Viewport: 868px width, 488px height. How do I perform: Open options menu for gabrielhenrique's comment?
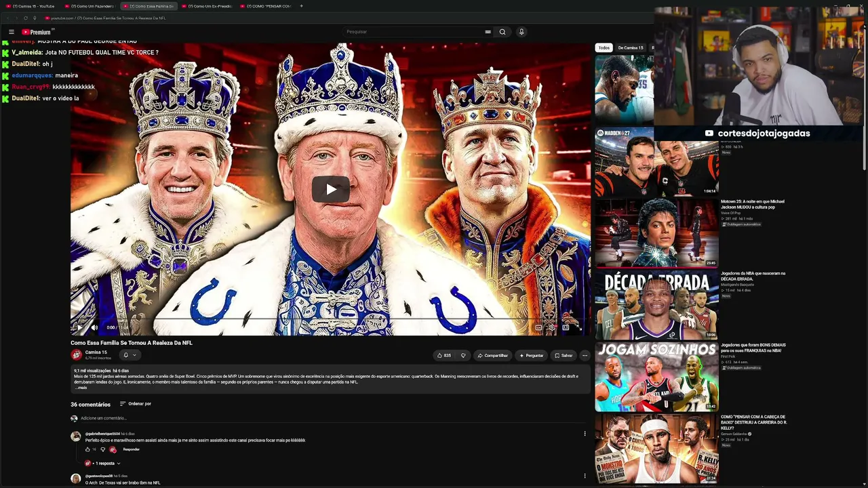(x=585, y=434)
